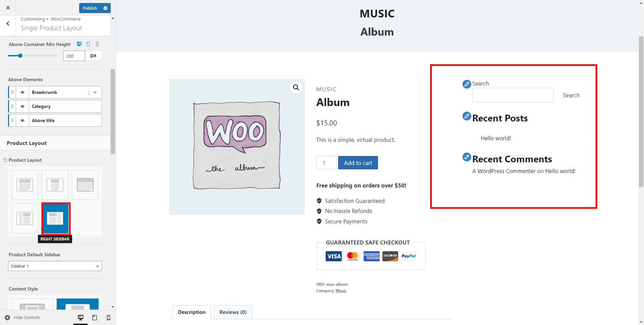The height and width of the screenshot is (325, 644).
Task: Click the Above Container Min Height slider
Action: point(33,56)
